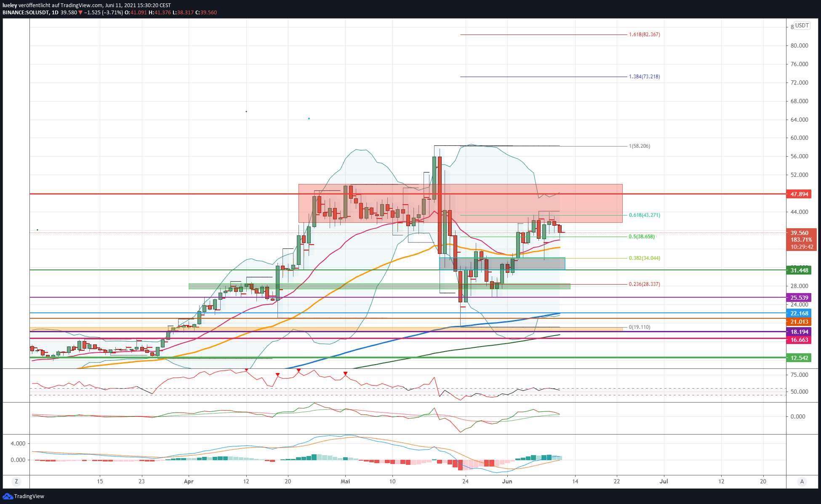
Task: Click the 4.000 MACD axis label
Action: tap(18, 443)
